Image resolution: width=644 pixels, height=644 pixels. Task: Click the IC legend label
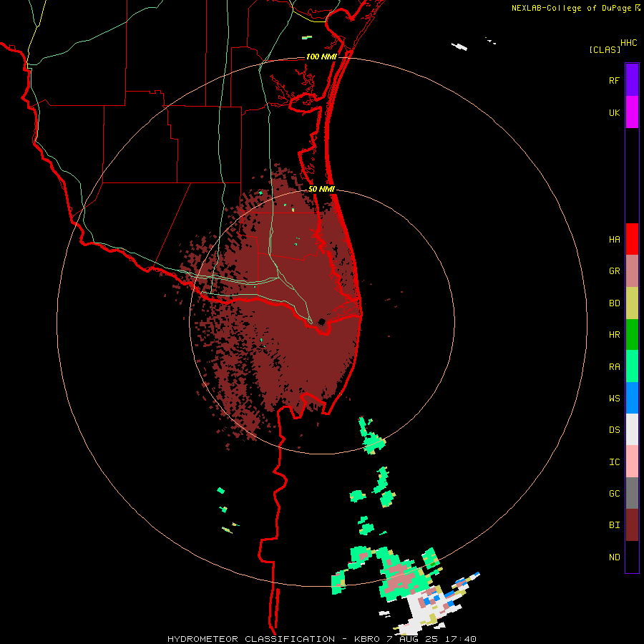(614, 462)
